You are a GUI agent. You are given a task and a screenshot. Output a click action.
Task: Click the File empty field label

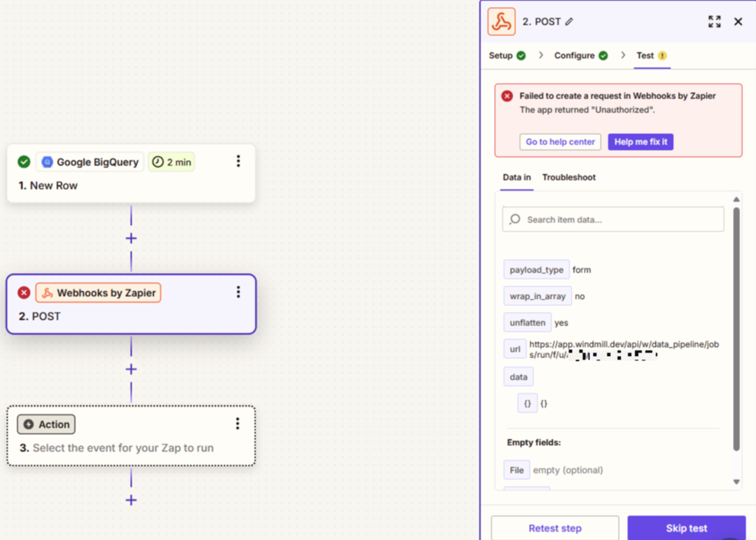(516, 470)
